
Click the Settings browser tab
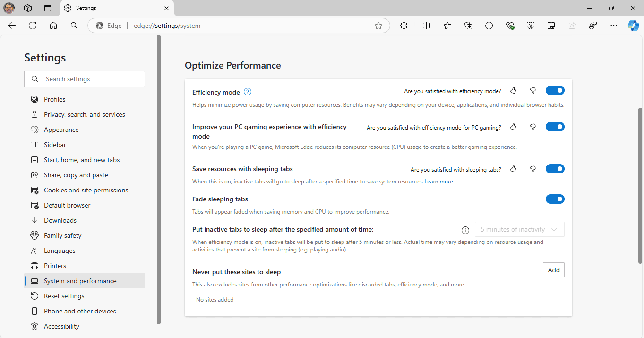117,8
